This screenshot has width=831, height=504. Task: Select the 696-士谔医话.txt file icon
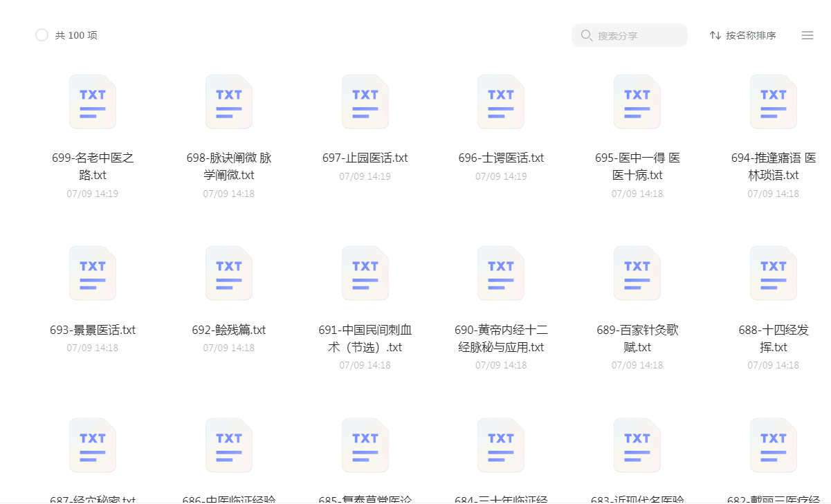[501, 102]
